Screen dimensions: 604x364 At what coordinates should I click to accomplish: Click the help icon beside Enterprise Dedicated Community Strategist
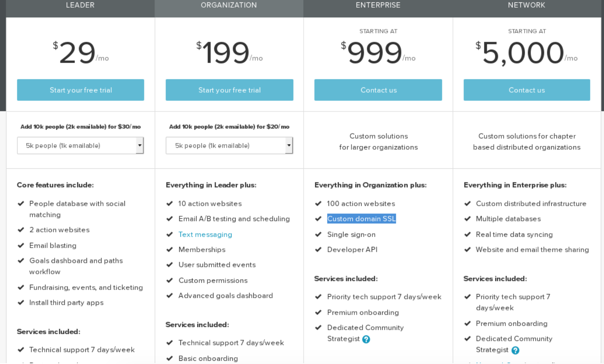pyautogui.click(x=366, y=339)
